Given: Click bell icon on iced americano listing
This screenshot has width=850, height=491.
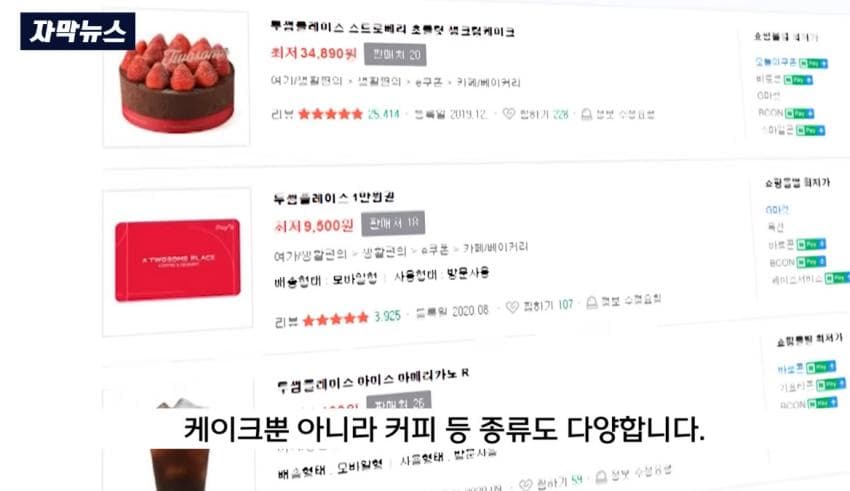Looking at the screenshot, I should click(601, 477).
